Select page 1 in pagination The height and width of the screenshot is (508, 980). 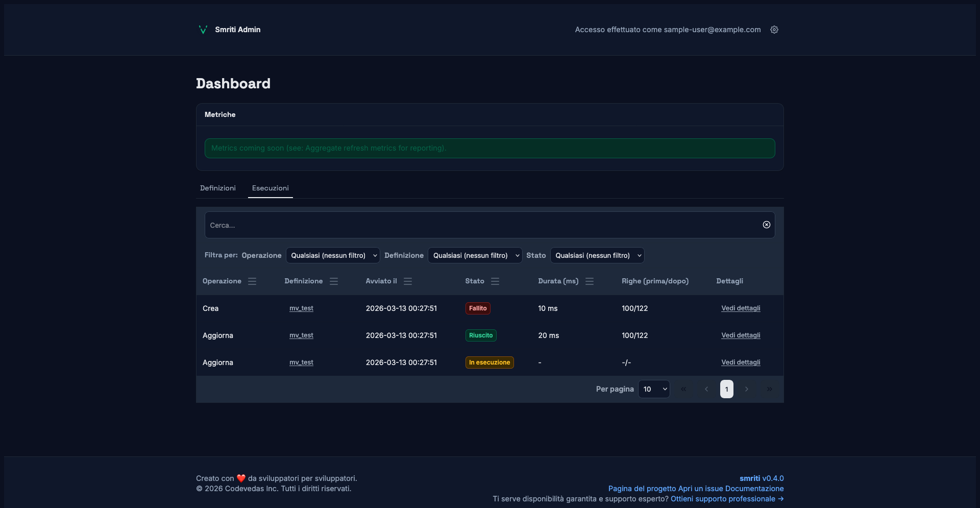click(726, 389)
